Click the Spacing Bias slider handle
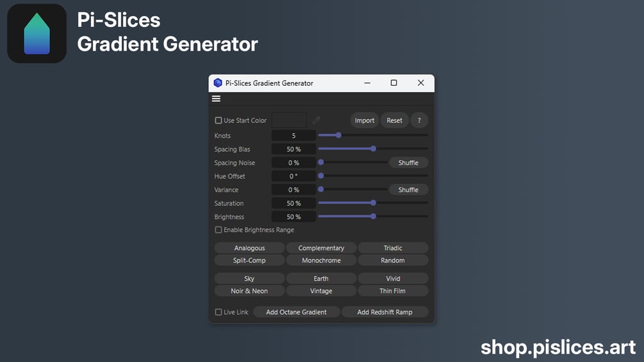The image size is (644, 362). tap(373, 149)
